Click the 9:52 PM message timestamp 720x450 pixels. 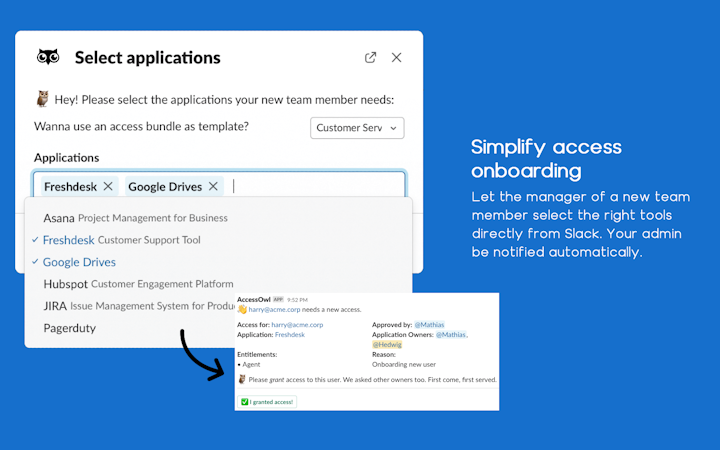(297, 300)
